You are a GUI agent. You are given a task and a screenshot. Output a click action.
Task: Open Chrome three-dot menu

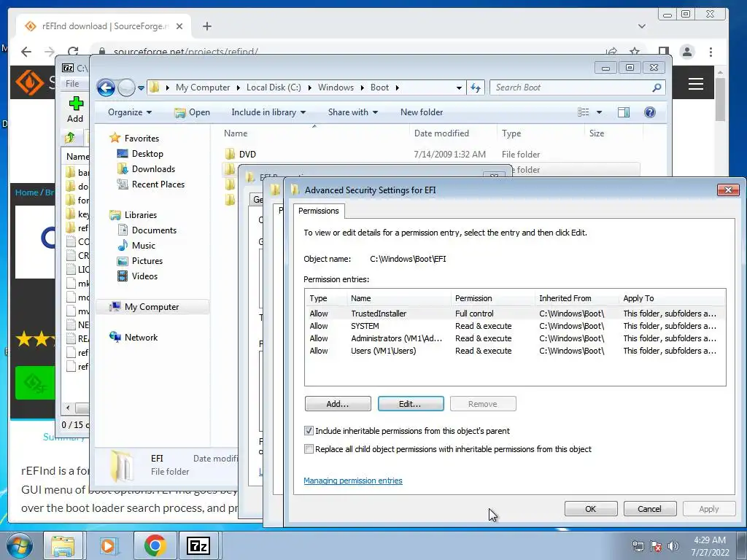pos(711,52)
